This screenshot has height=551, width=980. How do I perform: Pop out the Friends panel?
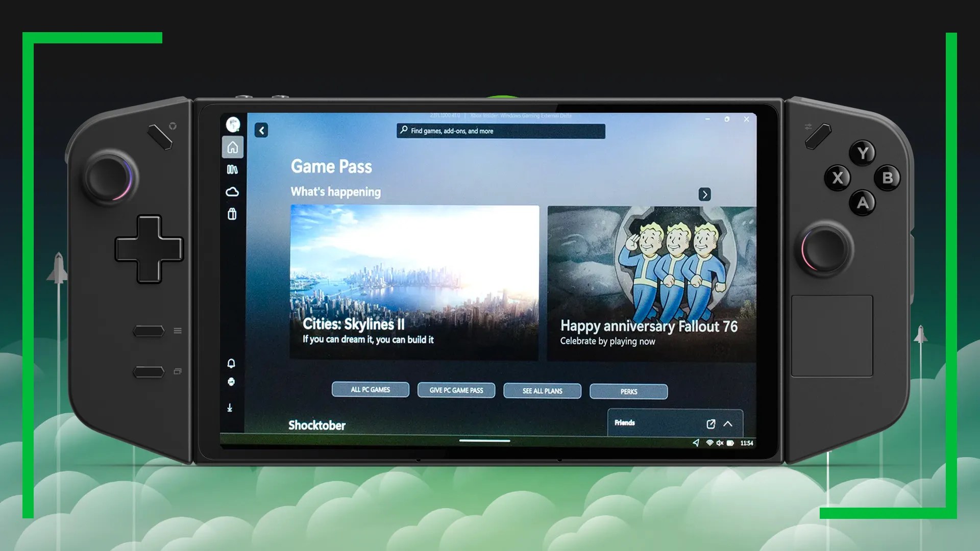click(710, 423)
